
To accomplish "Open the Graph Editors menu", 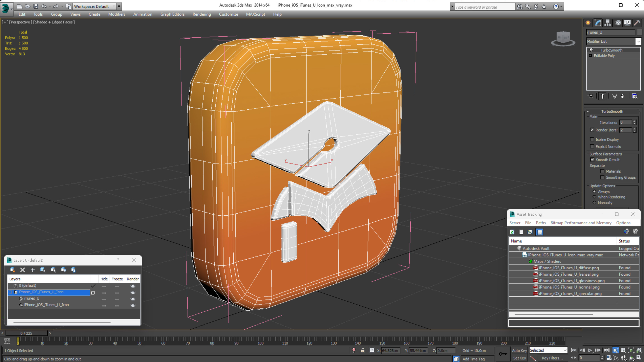I will coord(172,14).
